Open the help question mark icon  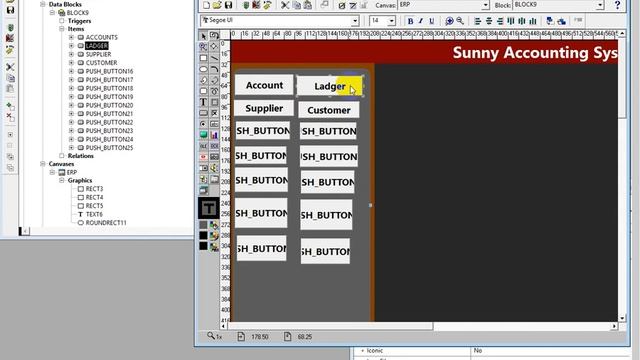click(617, 5)
